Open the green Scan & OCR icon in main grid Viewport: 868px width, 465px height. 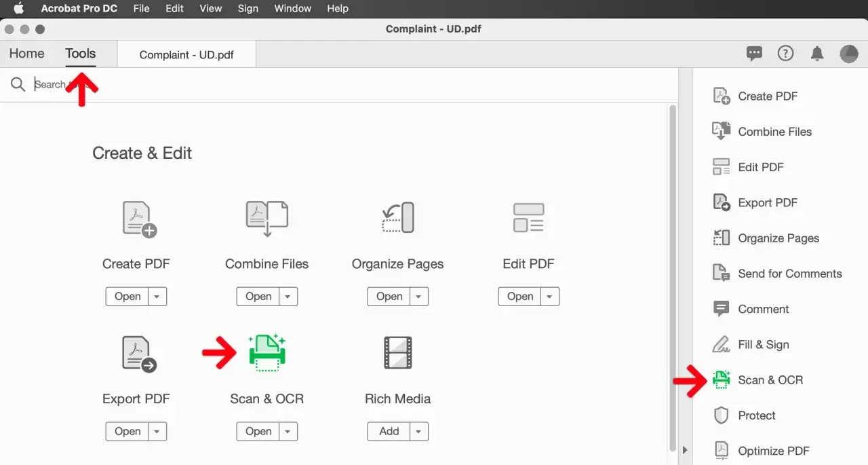(267, 352)
